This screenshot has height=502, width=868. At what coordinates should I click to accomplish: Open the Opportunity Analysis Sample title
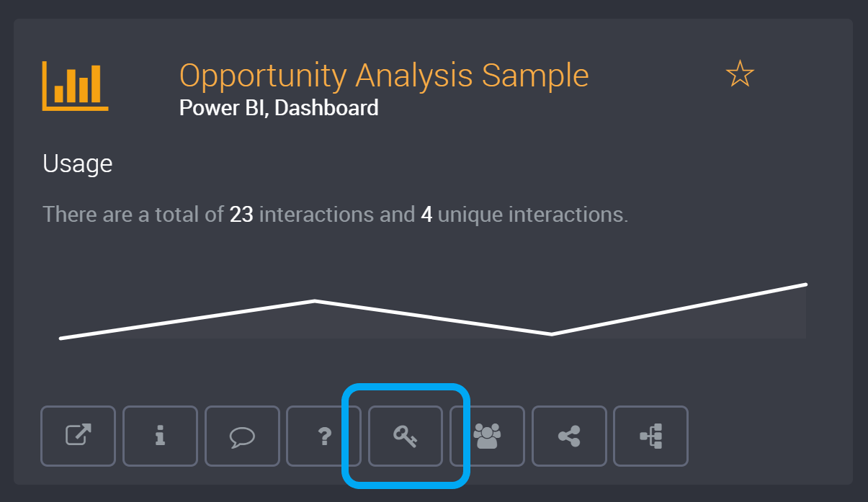(384, 76)
